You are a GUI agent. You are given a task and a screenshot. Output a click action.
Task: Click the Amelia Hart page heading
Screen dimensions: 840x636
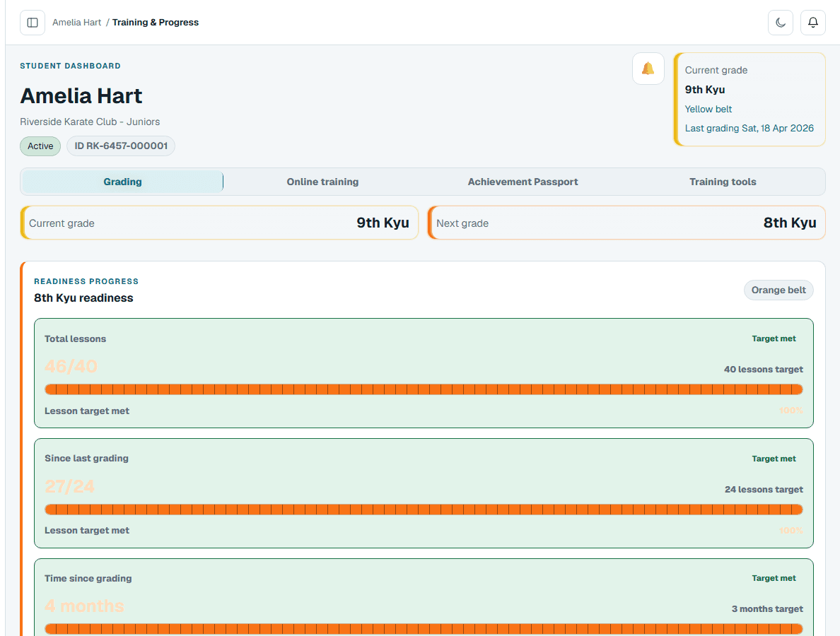click(x=81, y=96)
